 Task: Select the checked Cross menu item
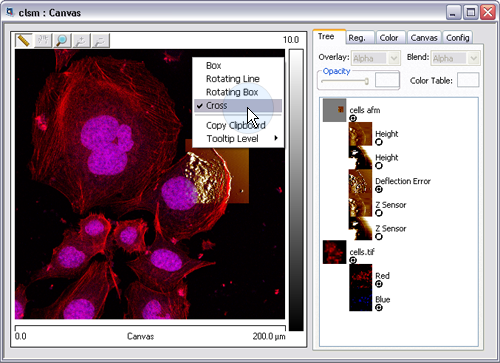pyautogui.click(x=238, y=106)
